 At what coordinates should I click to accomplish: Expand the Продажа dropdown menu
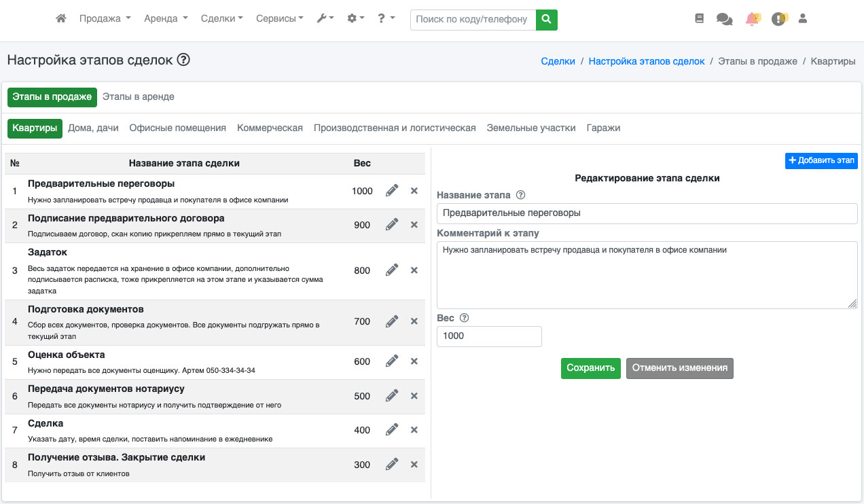coord(105,19)
